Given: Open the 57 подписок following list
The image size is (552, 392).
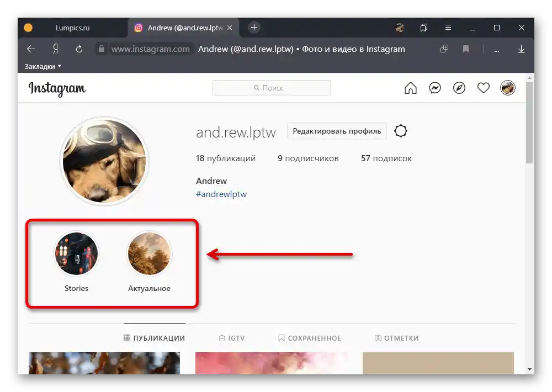Looking at the screenshot, I should pos(386,158).
